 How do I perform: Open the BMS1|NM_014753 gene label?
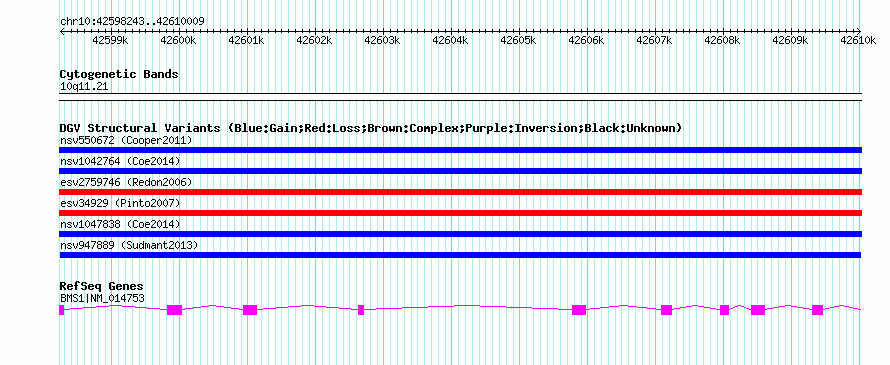[102, 298]
